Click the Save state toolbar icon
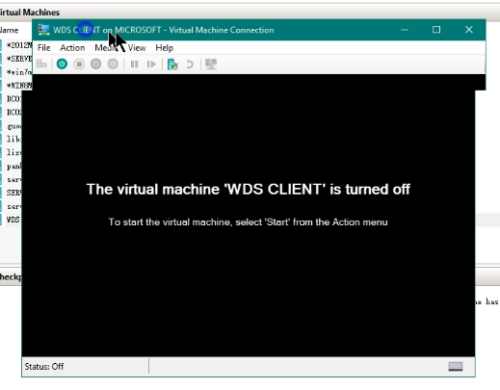Viewport: 500px width, 390px height. 113,64
